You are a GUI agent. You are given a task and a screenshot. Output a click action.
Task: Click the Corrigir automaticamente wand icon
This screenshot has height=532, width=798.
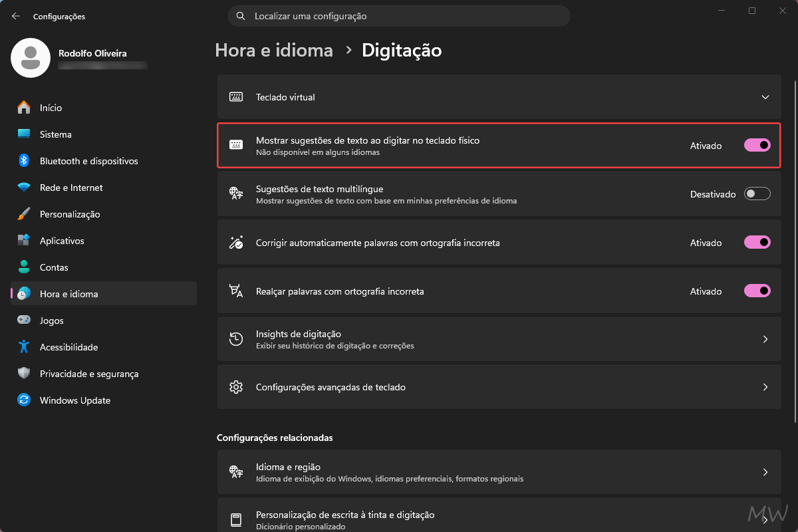click(x=236, y=243)
